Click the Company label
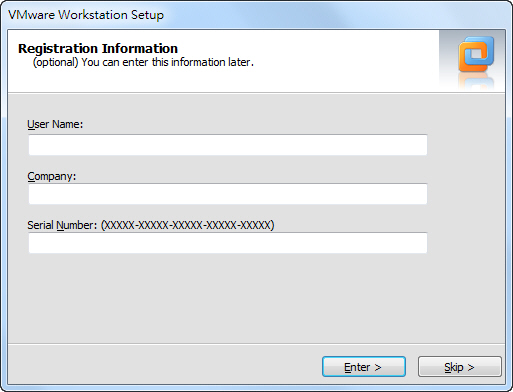This screenshot has width=513, height=392. tap(52, 176)
